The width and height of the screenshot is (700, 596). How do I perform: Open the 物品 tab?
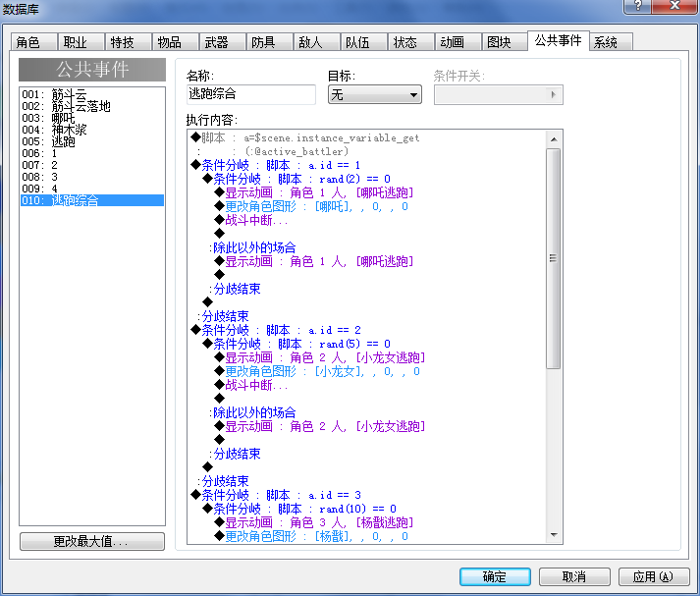(x=176, y=42)
